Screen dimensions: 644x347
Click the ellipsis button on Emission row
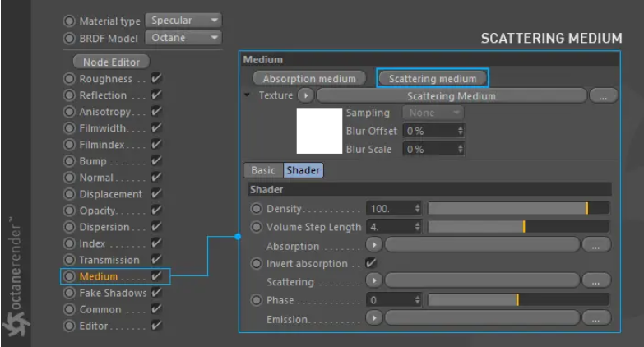click(596, 318)
